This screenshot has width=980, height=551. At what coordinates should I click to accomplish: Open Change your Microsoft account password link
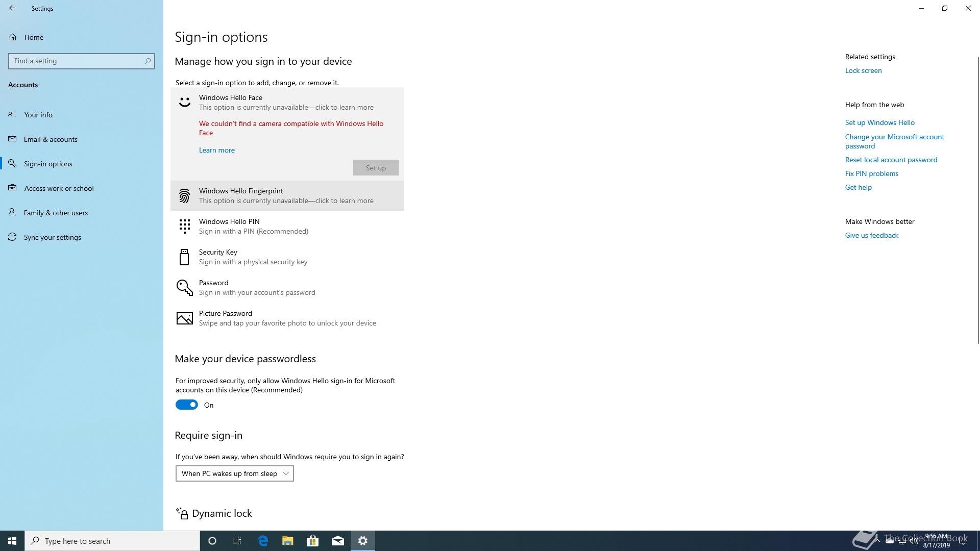click(895, 141)
